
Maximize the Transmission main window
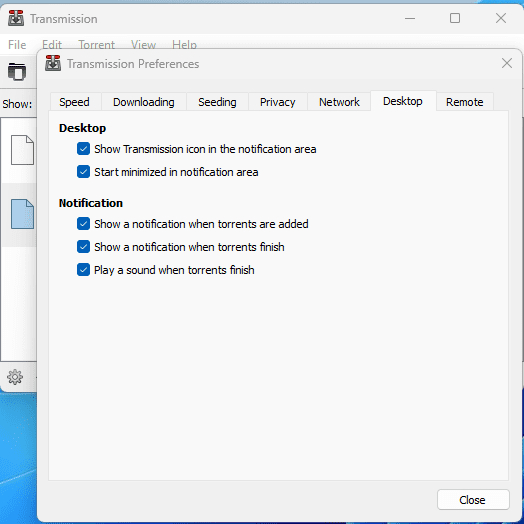(455, 18)
